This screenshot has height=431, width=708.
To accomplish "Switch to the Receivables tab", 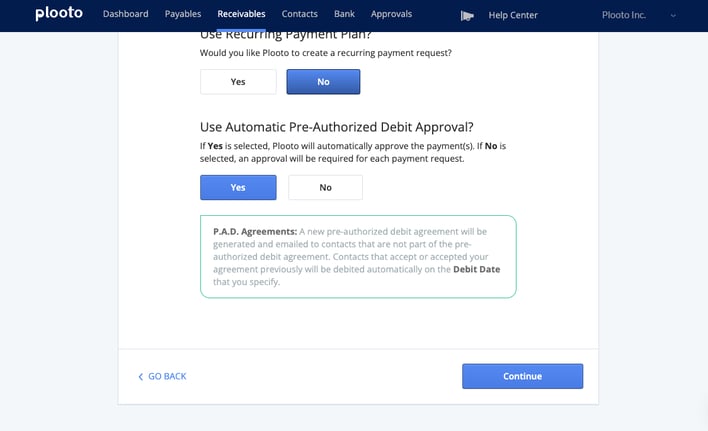I will [241, 14].
